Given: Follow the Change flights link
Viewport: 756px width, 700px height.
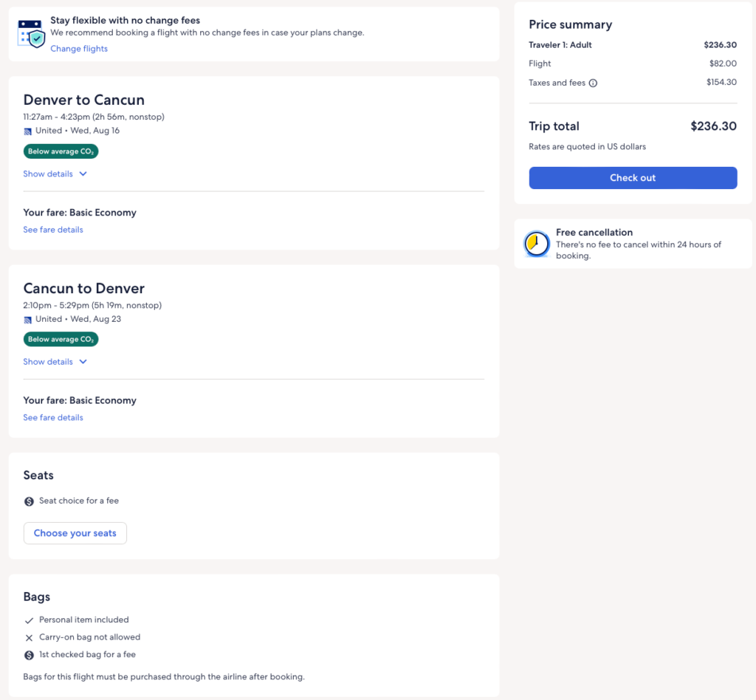Looking at the screenshot, I should click(x=79, y=49).
